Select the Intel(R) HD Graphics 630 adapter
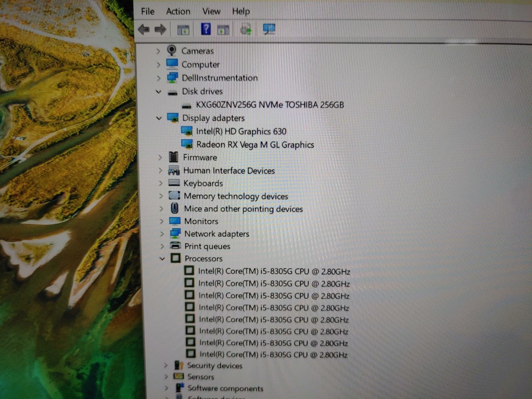The height and width of the screenshot is (399, 532). click(x=241, y=131)
